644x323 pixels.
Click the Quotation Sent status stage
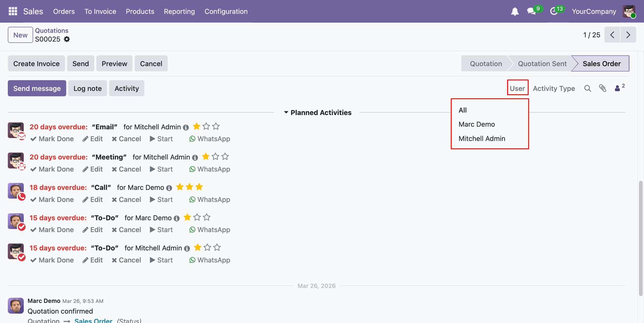(542, 64)
